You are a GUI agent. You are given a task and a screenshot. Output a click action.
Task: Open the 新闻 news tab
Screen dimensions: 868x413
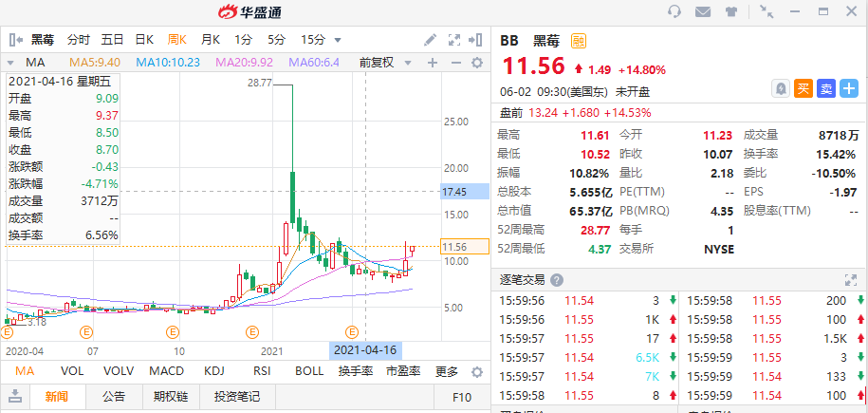pos(57,396)
